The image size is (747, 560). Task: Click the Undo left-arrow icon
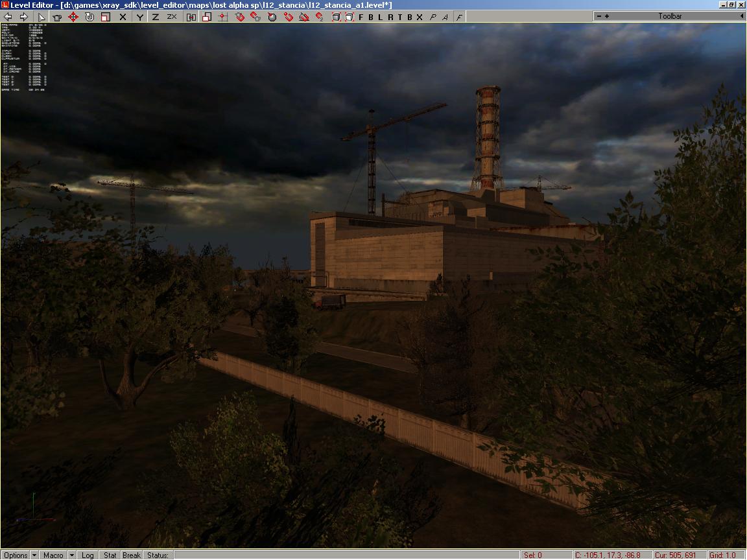(x=8, y=17)
